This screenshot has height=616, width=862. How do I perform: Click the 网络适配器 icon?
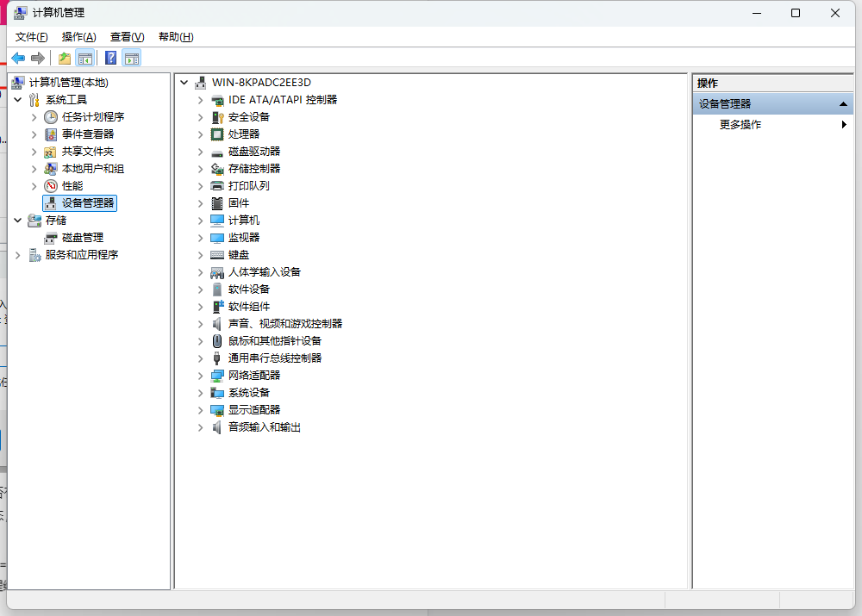point(217,376)
